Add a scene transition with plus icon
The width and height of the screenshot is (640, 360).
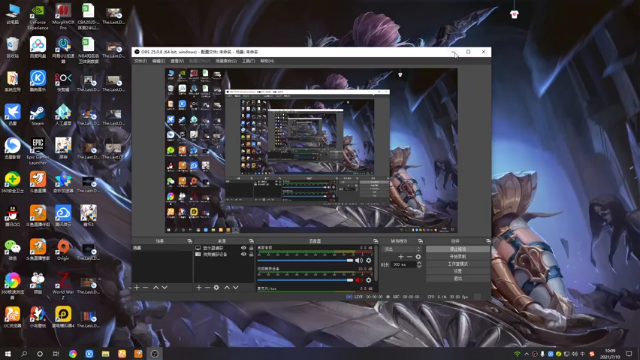tap(401, 257)
